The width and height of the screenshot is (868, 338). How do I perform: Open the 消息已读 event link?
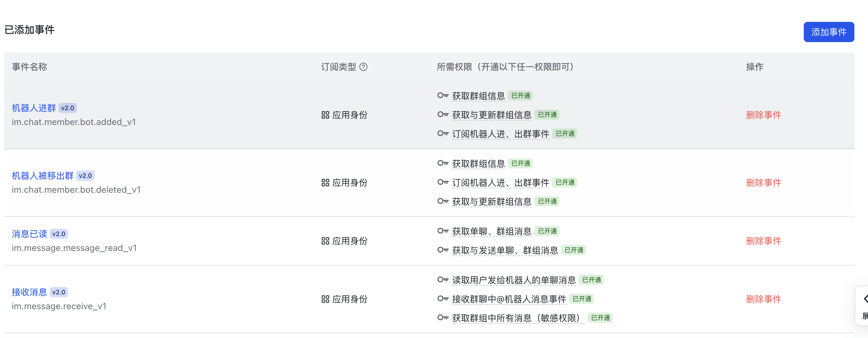click(x=29, y=234)
